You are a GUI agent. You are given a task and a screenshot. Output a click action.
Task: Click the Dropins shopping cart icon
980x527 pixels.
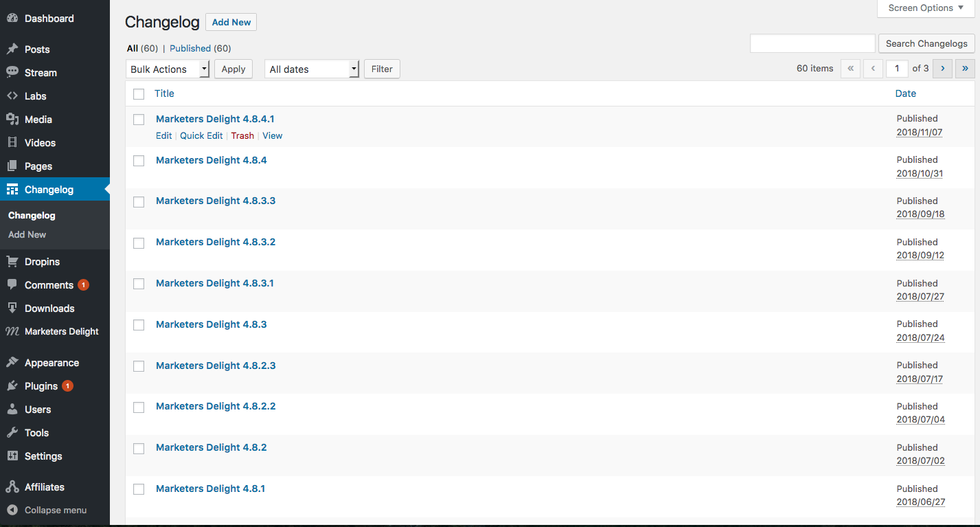coord(12,262)
